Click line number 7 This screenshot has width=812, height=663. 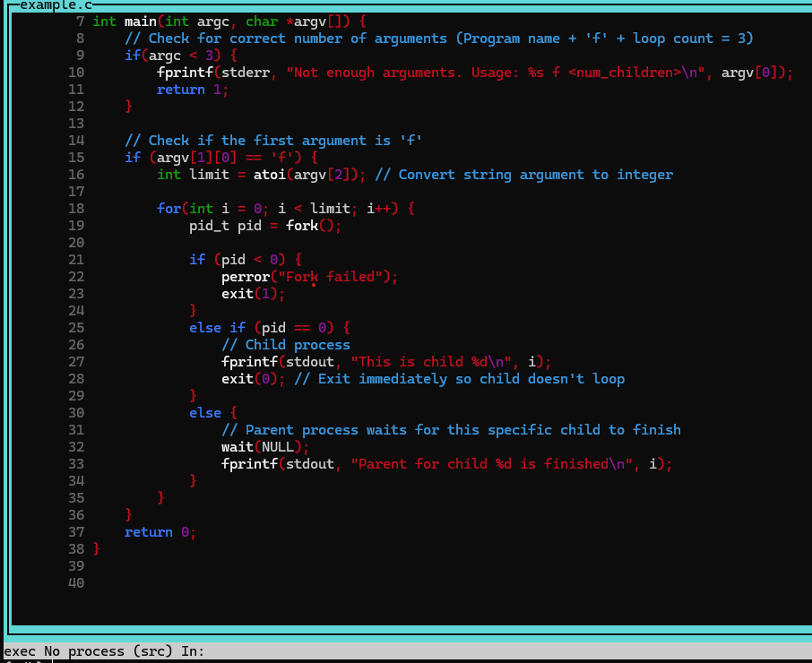click(x=81, y=22)
